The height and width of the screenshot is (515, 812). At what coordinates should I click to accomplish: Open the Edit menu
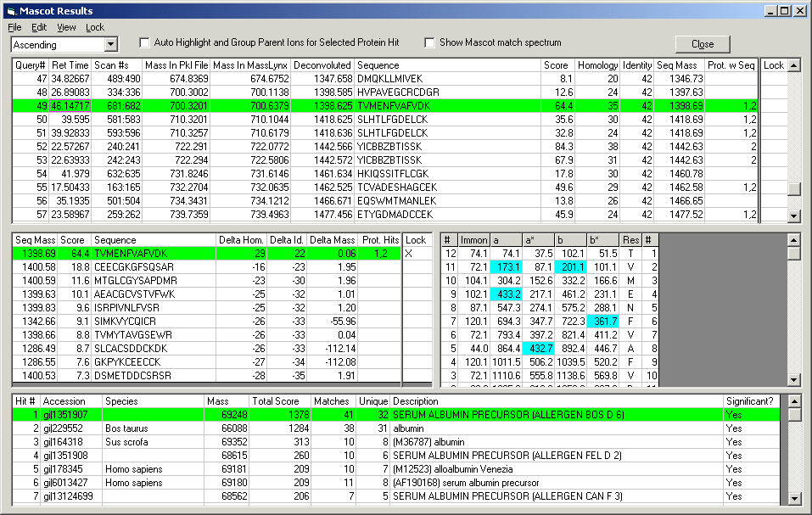(x=39, y=27)
